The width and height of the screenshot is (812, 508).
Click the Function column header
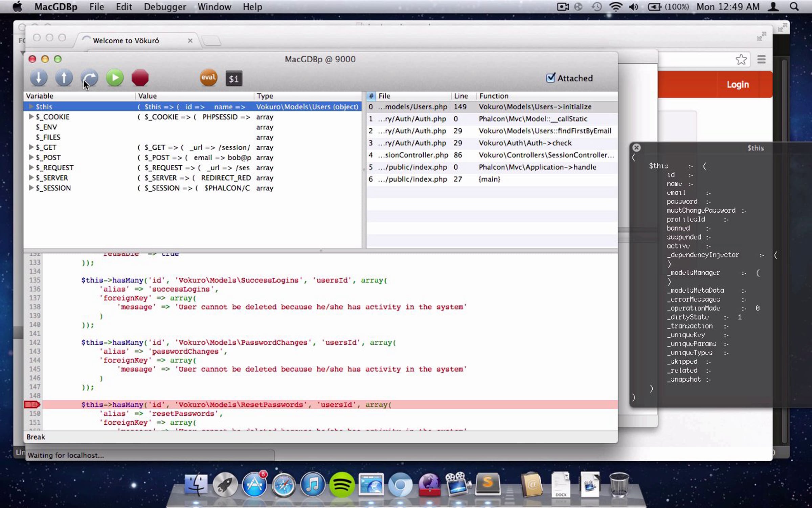(547, 96)
